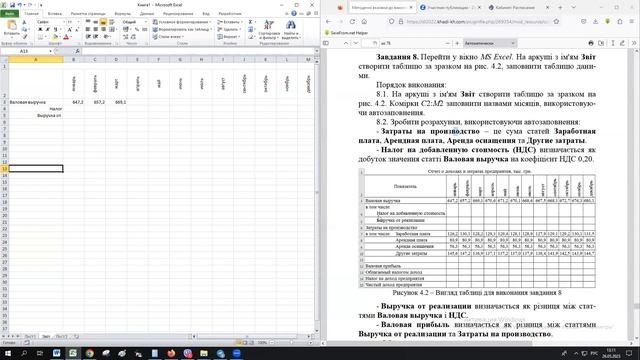Click the Excel formula bar field
The height and width of the screenshot is (360, 640).
tap(197, 51)
